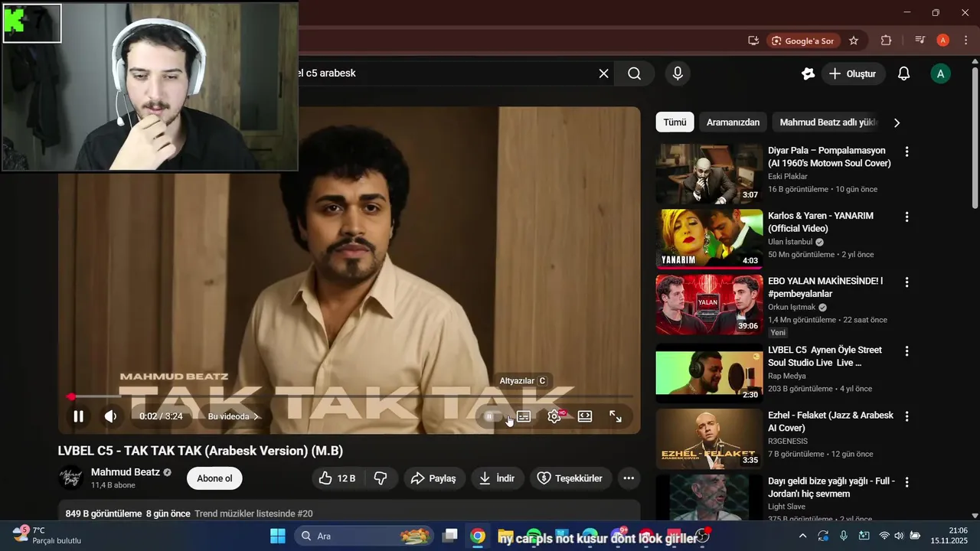
Task: Open the Mahmud Beatz channel avatar
Action: [70, 478]
